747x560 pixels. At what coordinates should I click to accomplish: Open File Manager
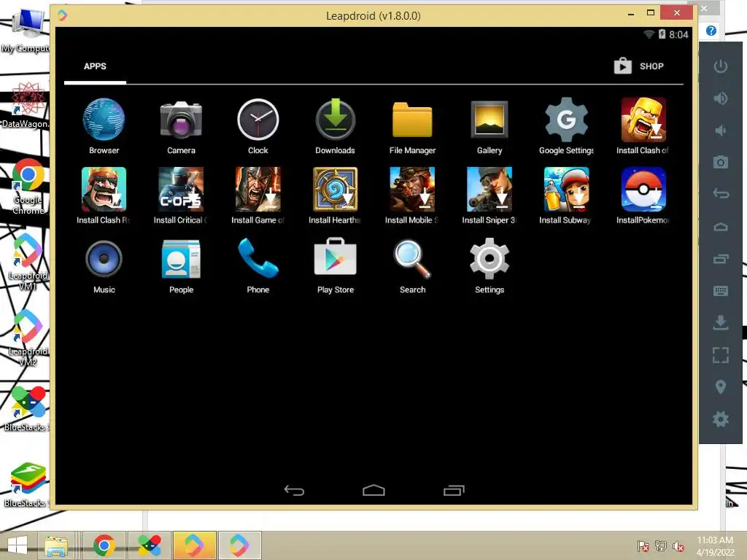[412, 120]
